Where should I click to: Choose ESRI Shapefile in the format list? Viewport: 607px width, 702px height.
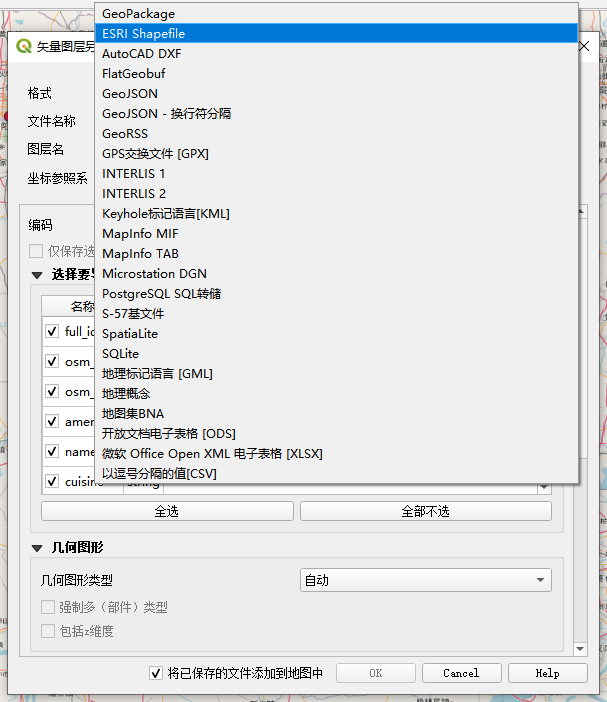tap(336, 33)
